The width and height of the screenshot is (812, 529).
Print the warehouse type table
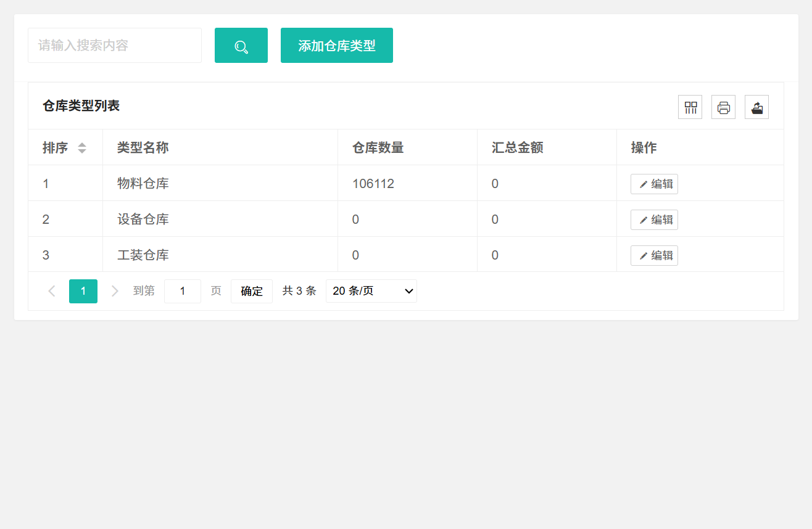coord(724,107)
